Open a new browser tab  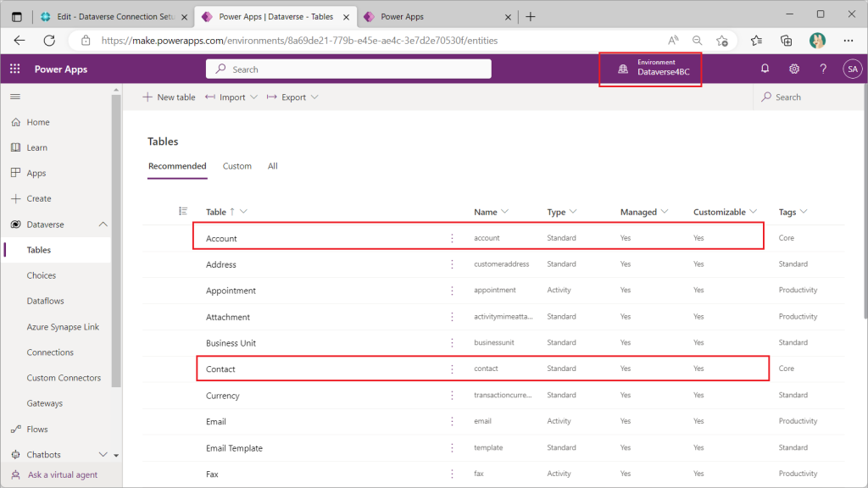pos(531,17)
